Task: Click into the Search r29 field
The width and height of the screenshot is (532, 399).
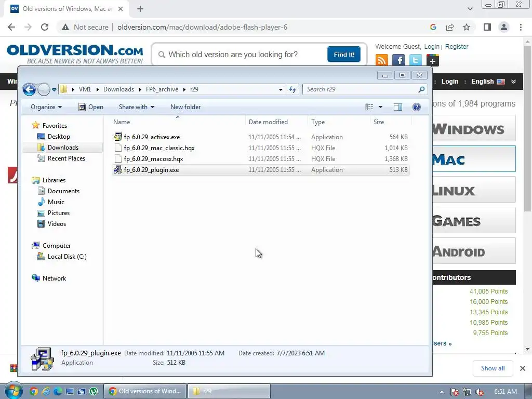Action: click(x=365, y=89)
